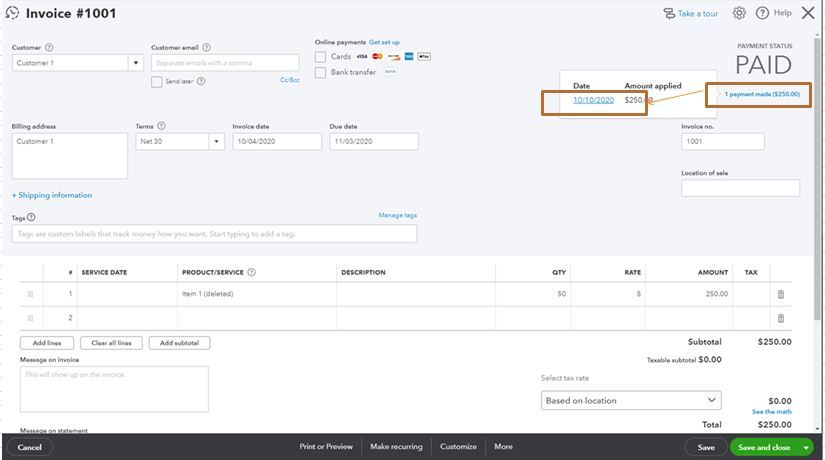Click the Customer help info icon
The height and width of the screenshot is (460, 825).
49,47
